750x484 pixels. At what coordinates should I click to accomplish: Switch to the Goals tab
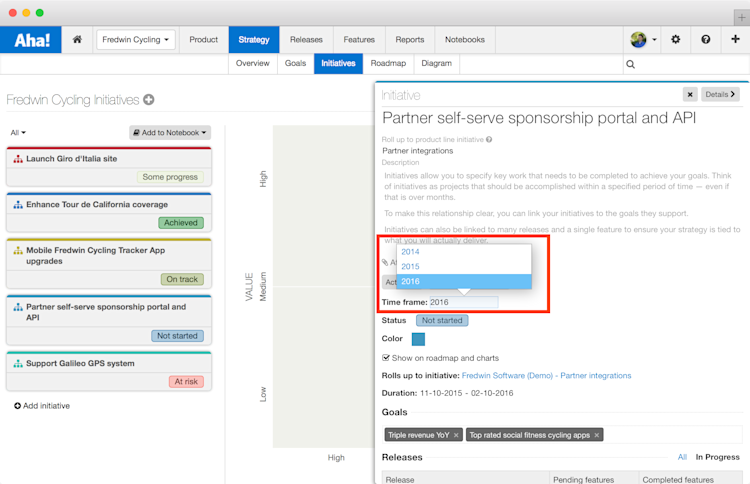(x=295, y=64)
